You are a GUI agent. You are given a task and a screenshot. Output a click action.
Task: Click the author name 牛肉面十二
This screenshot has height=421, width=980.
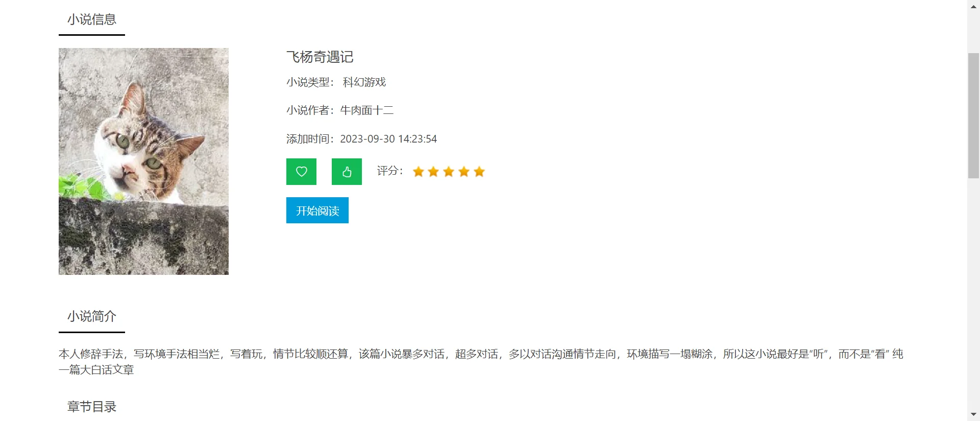tap(367, 110)
